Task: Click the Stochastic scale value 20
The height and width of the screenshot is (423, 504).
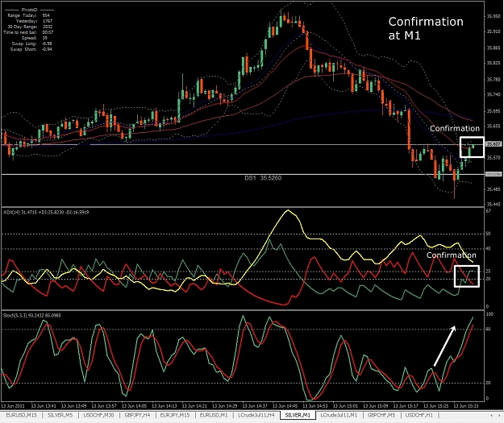Action: tap(488, 383)
